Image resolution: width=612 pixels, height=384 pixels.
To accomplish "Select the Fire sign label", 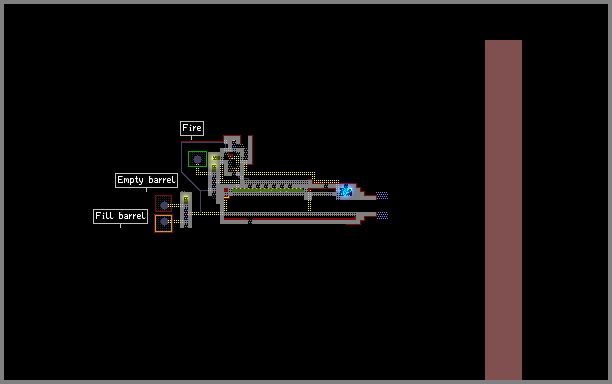I will tap(192, 128).
